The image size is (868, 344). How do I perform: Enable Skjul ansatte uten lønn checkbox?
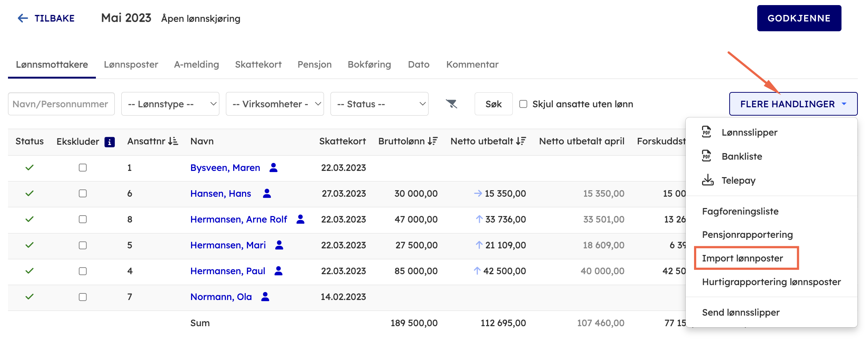tap(523, 104)
